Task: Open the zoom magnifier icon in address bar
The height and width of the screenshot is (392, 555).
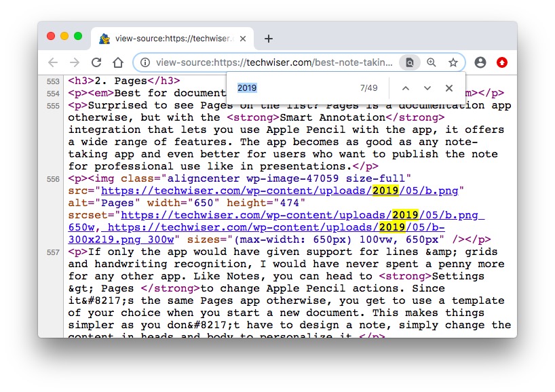Action: tap(432, 62)
